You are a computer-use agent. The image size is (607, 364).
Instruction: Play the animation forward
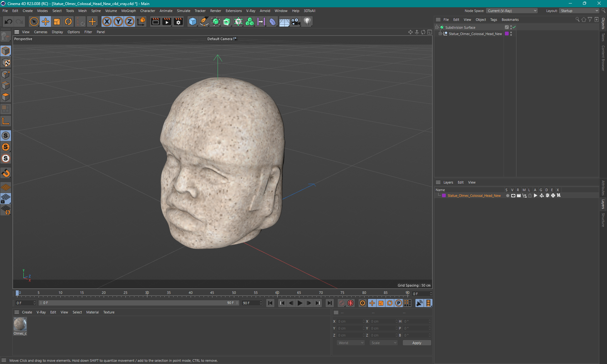300,303
